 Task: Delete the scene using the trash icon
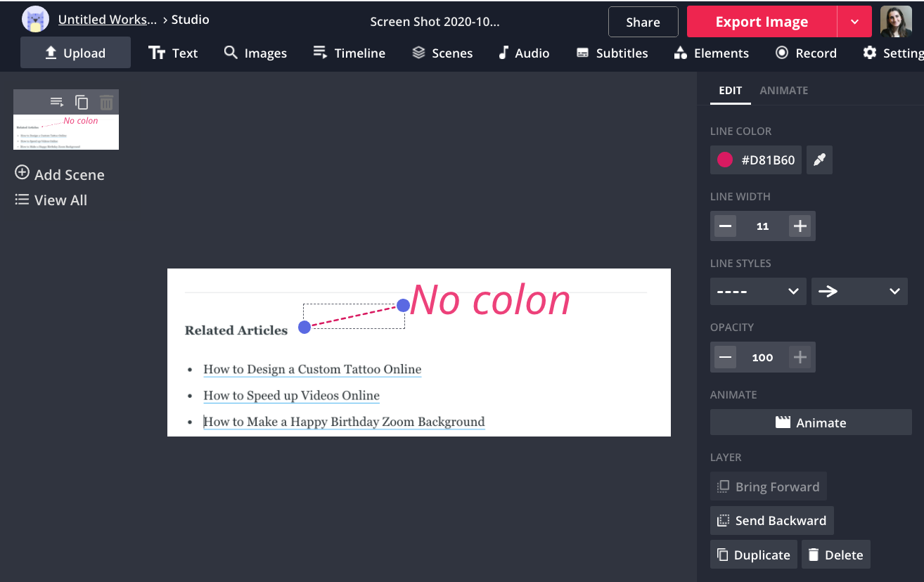point(106,103)
